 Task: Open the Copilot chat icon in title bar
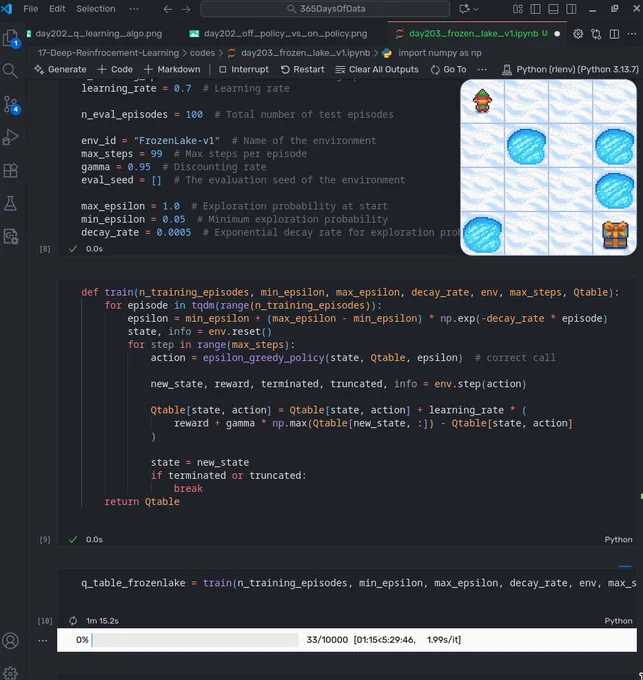464,9
